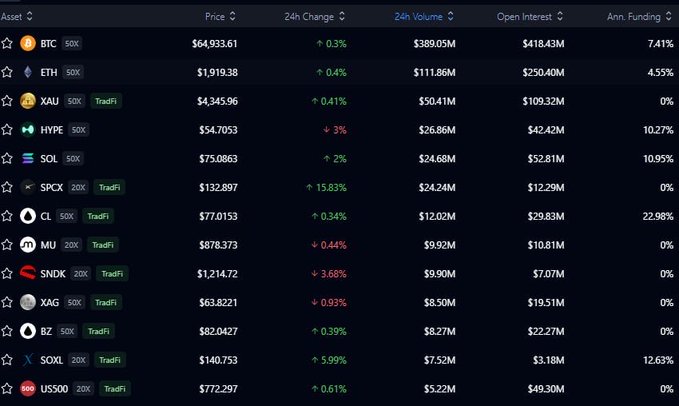Sort table by Asset column

(16, 16)
